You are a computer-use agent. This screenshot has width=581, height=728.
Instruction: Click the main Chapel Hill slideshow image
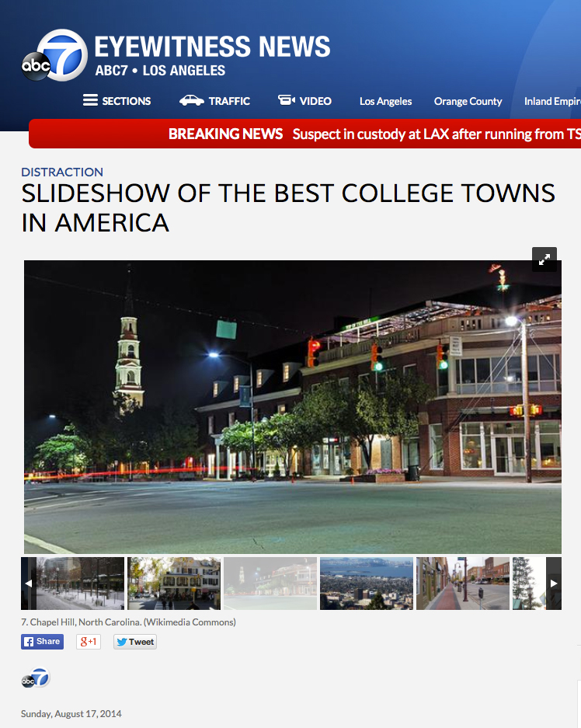pos(293,406)
